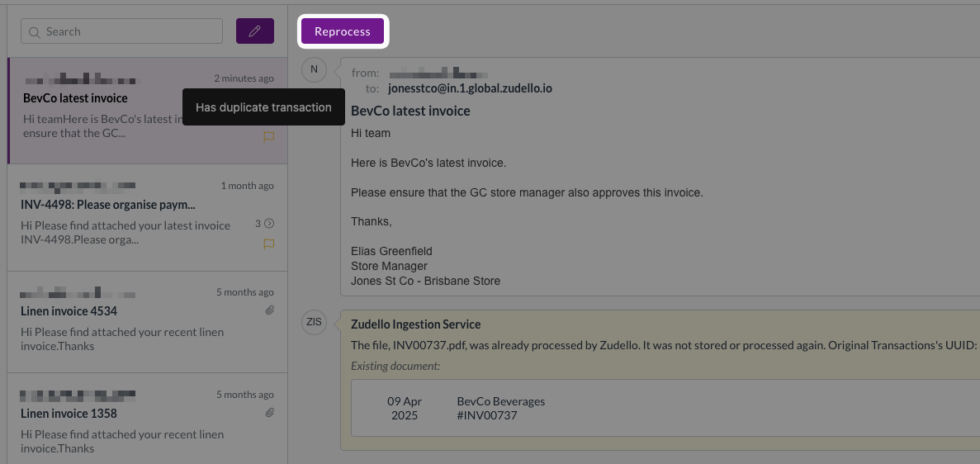This screenshot has height=464, width=980.
Task: Click the '1 month ago' timestamp
Action: (247, 185)
